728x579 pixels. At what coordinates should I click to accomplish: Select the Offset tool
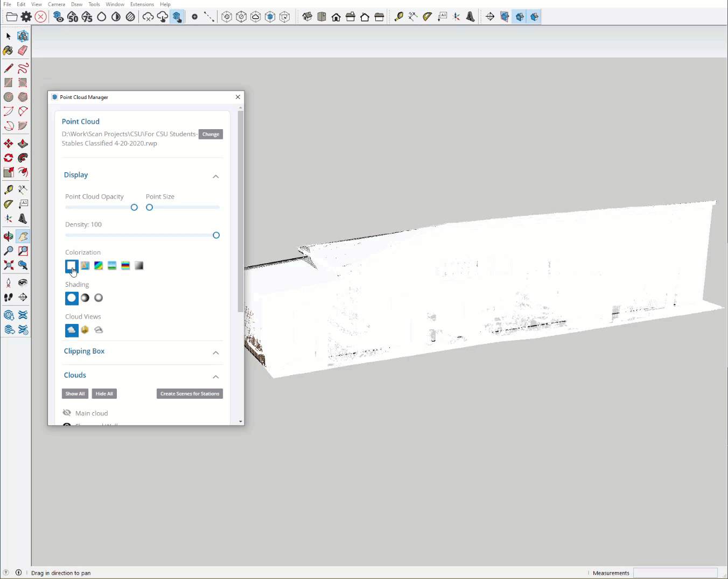(x=23, y=172)
